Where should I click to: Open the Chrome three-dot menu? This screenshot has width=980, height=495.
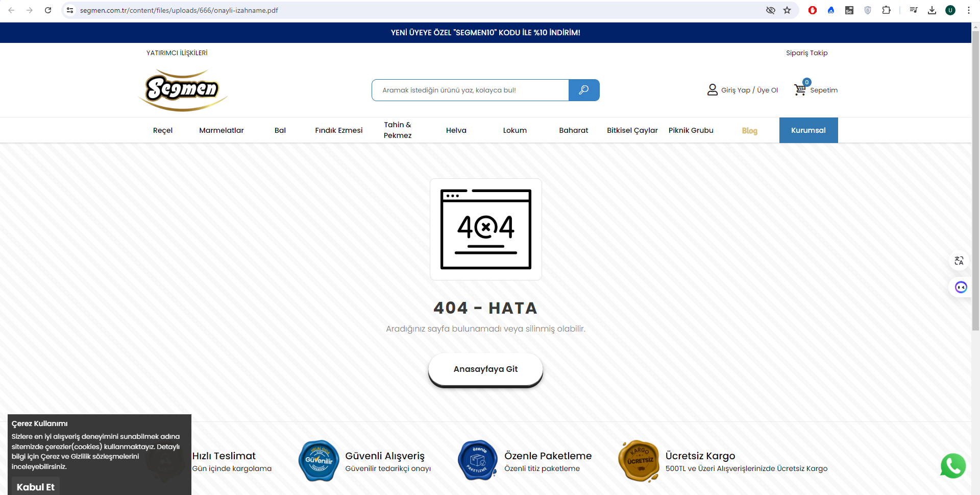[x=969, y=10]
